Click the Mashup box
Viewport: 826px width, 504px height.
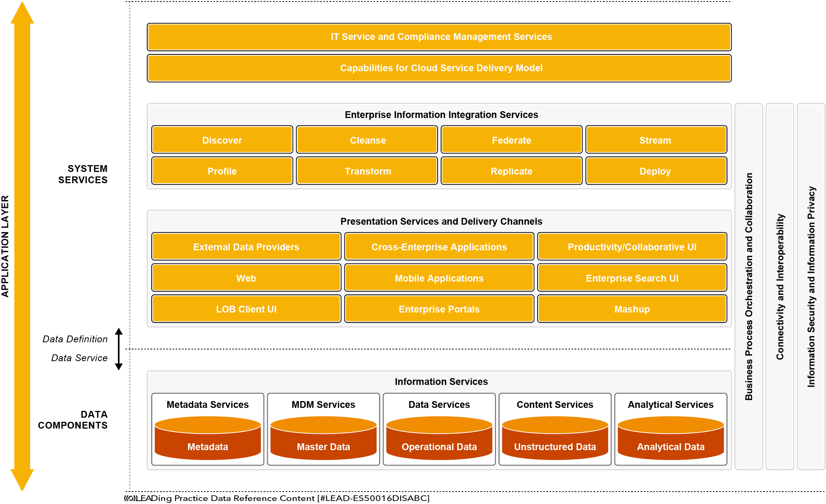point(632,309)
